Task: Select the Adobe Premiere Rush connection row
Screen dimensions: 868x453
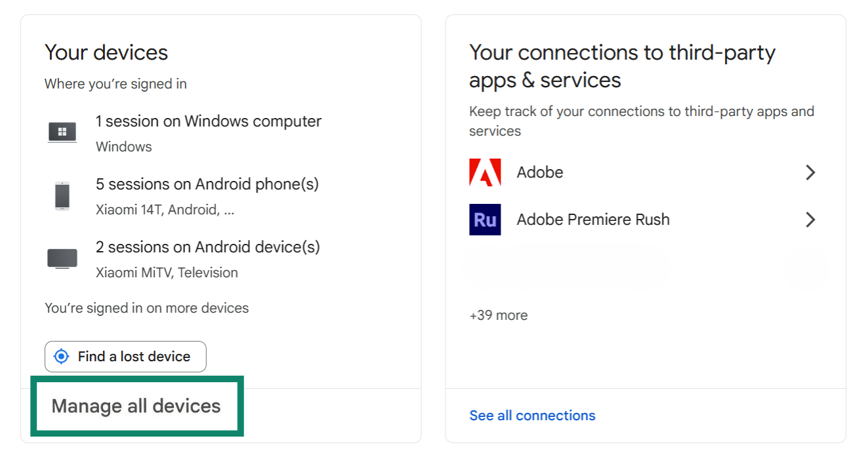Action: point(593,219)
